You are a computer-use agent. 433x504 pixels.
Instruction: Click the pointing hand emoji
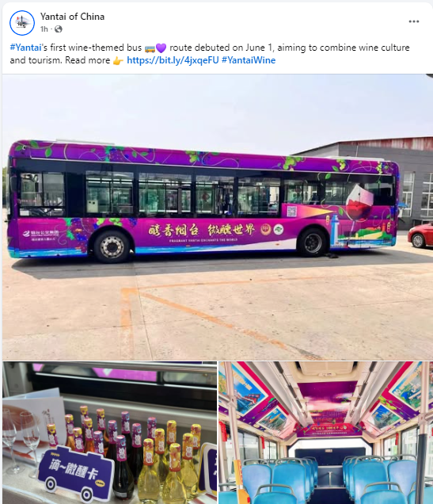pos(118,61)
